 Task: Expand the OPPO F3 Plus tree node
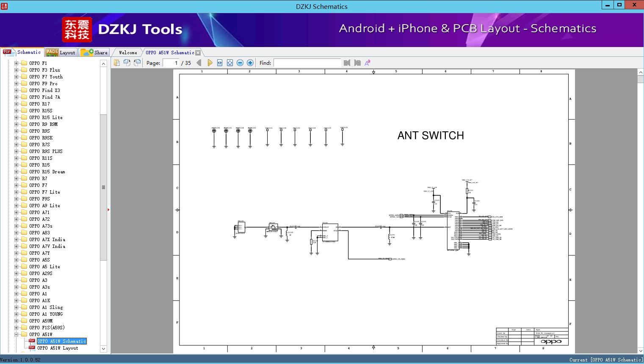(x=17, y=70)
